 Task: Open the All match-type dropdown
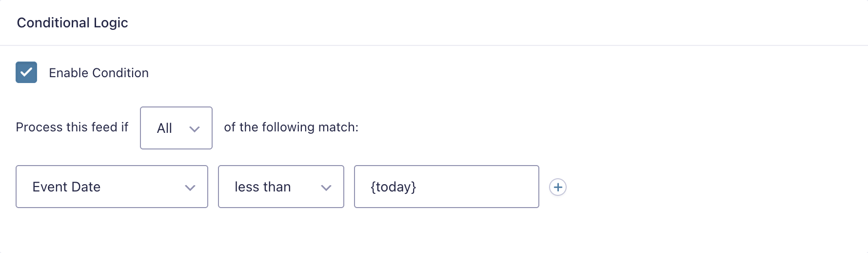[x=176, y=128]
